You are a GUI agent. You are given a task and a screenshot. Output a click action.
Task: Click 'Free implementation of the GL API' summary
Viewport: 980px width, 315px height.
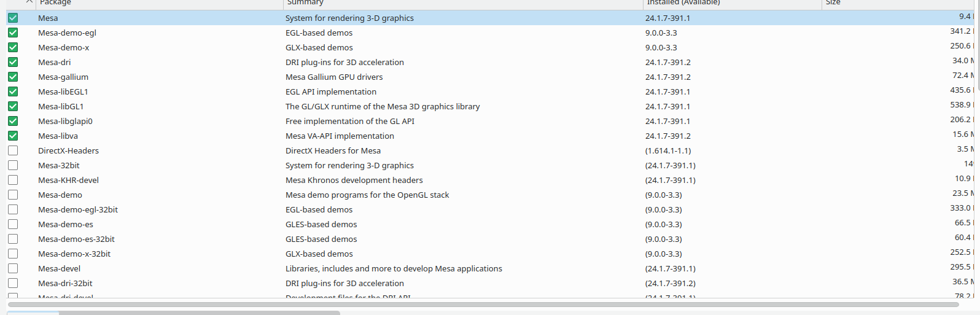click(x=350, y=121)
